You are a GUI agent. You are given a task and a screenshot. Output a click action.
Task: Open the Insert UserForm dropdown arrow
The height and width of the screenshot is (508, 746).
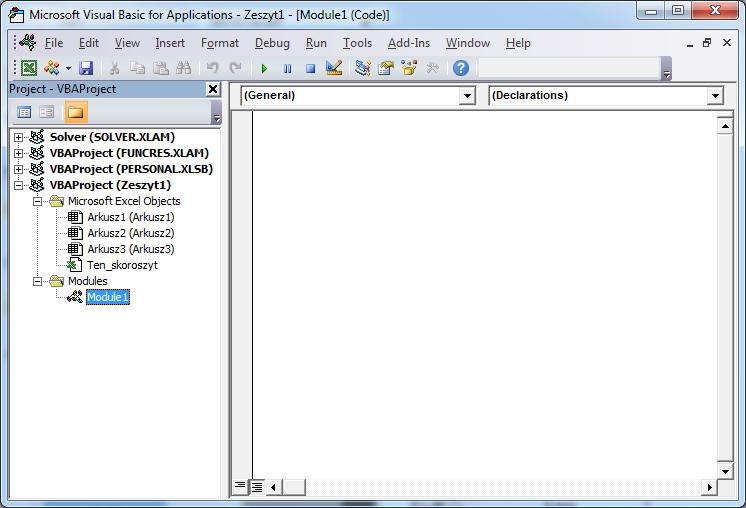point(69,69)
